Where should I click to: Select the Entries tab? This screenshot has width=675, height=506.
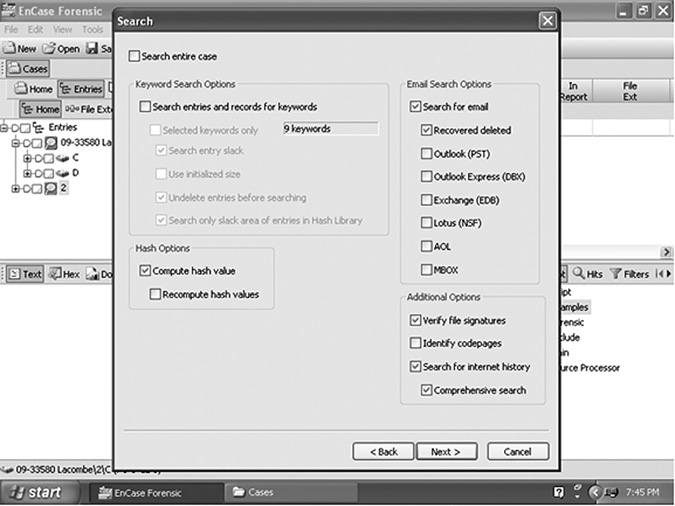coord(81,89)
